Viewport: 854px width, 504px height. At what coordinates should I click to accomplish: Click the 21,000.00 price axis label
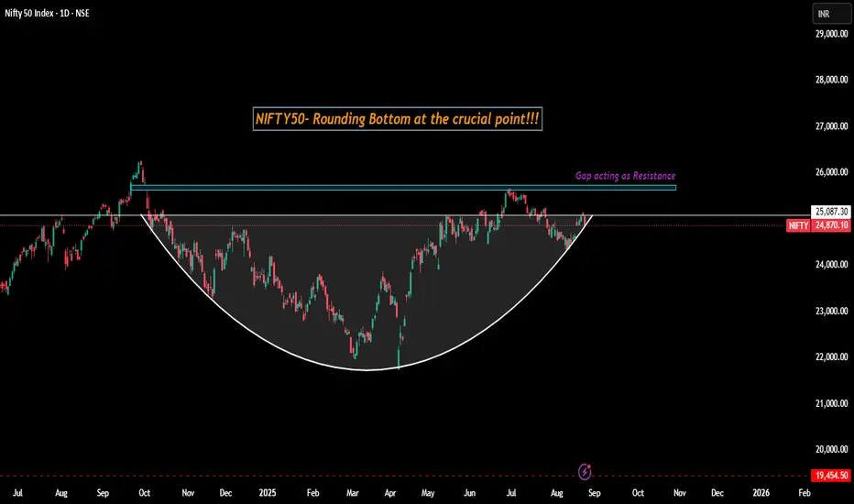pos(832,403)
